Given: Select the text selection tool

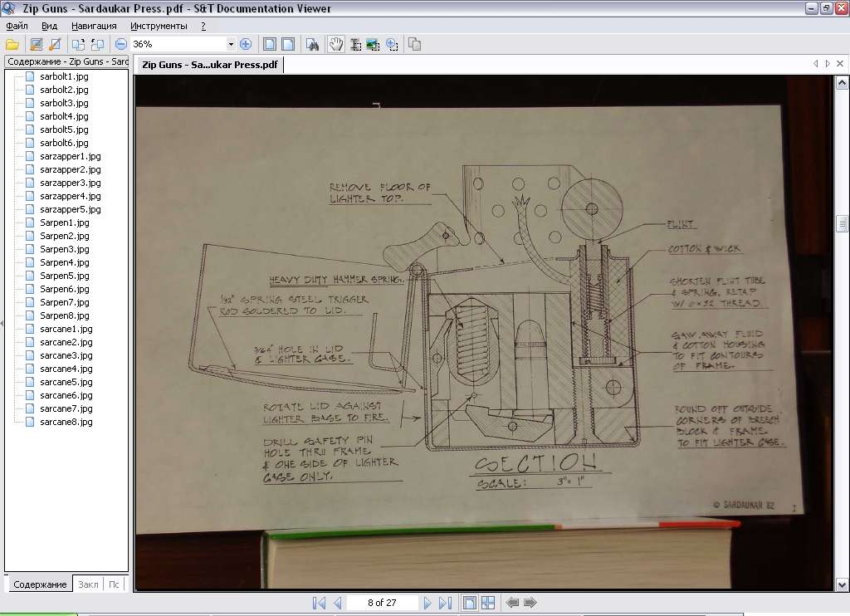Looking at the screenshot, I should [x=355, y=45].
